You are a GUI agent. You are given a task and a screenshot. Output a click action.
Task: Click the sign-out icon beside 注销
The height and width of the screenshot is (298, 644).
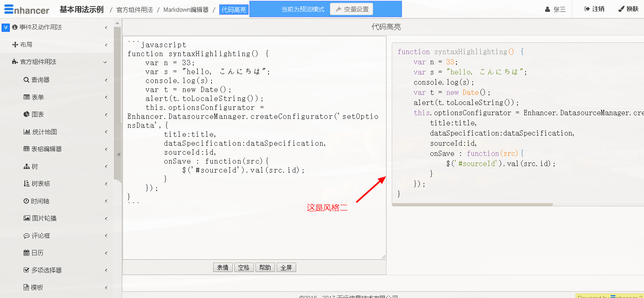click(587, 9)
